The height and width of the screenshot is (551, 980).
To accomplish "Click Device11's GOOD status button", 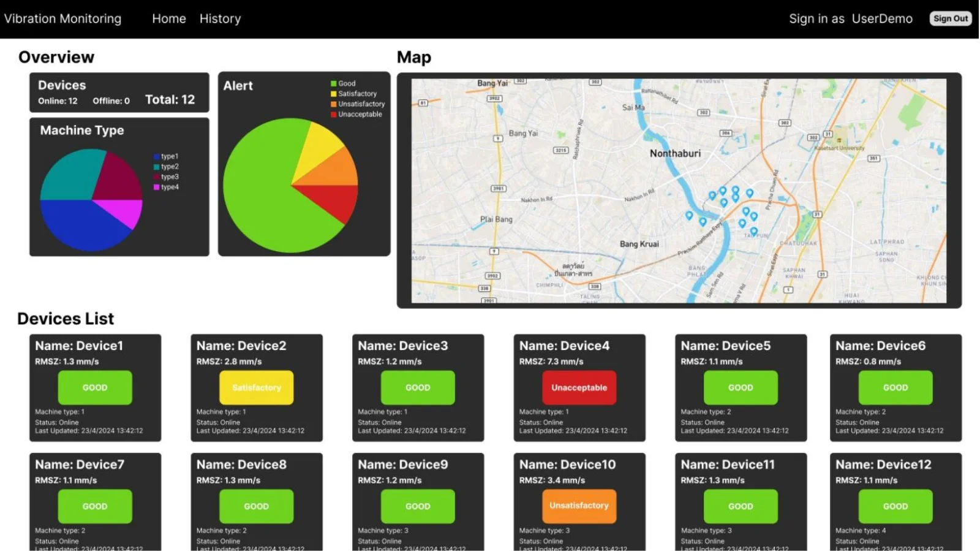I will point(741,506).
